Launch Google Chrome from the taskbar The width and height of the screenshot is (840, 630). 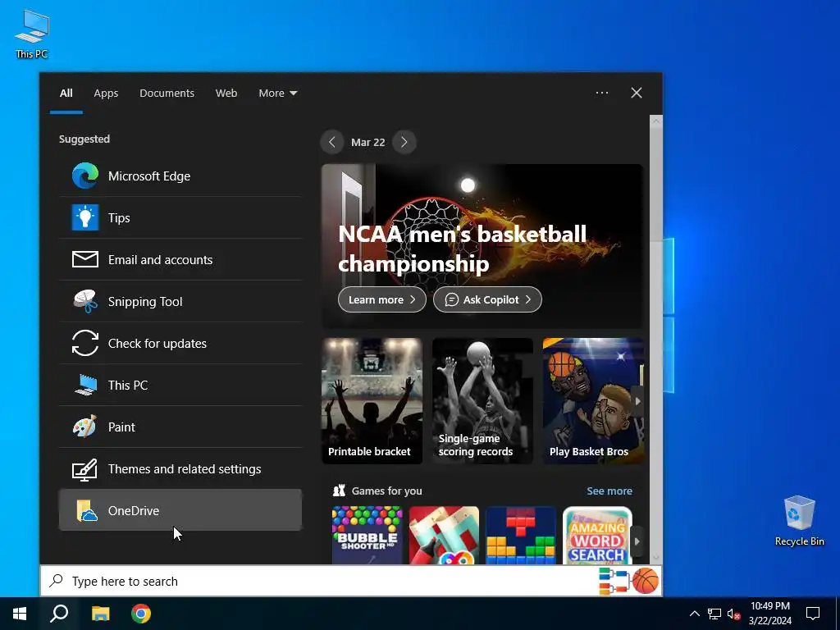coord(141,614)
